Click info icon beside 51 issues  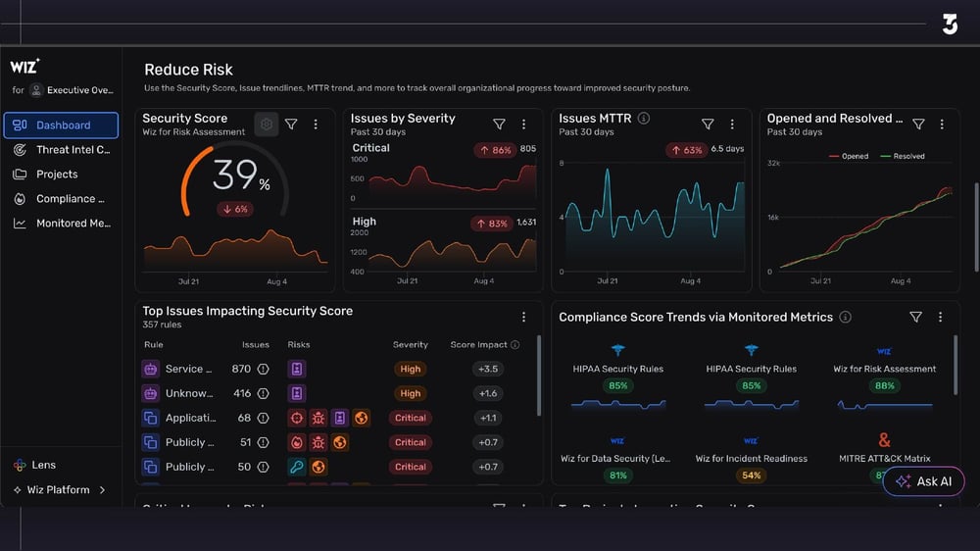[263, 442]
